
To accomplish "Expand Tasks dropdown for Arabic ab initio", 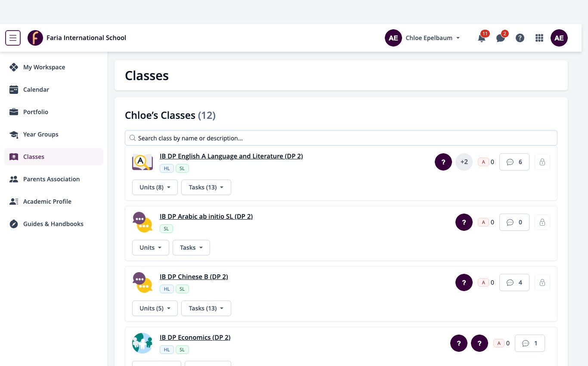I will (x=191, y=248).
